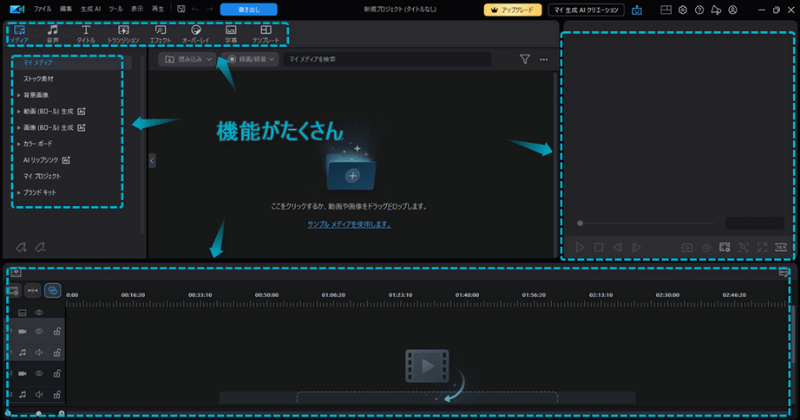The width and height of the screenshot is (800, 420).
Task: Expand the カラー ボード category
Action: click(x=19, y=144)
